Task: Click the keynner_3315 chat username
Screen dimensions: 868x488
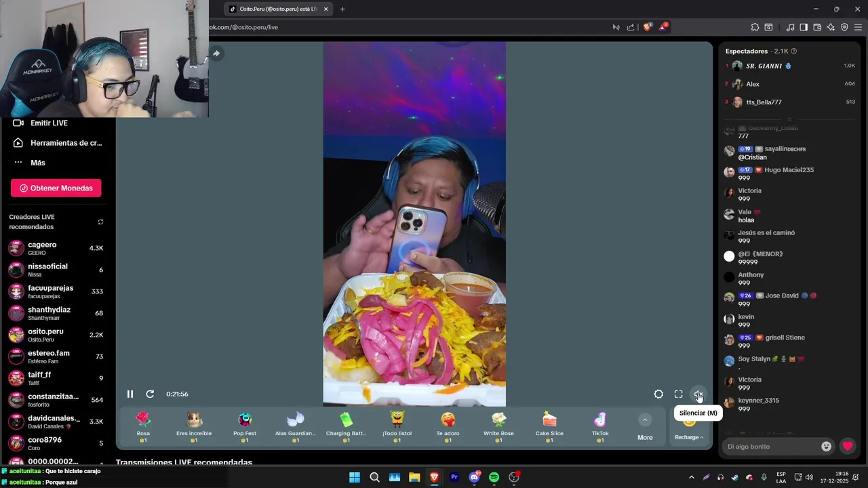Action: (x=758, y=401)
